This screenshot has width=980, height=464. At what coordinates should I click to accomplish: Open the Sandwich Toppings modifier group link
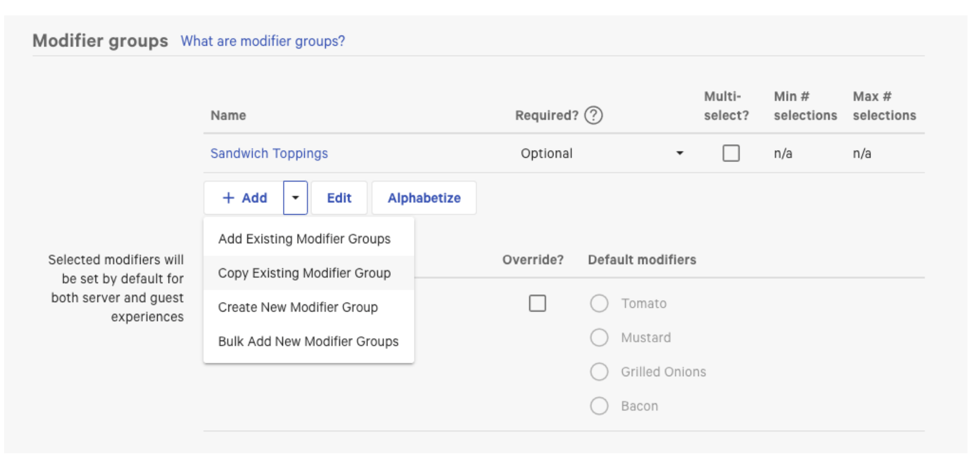[x=269, y=153]
